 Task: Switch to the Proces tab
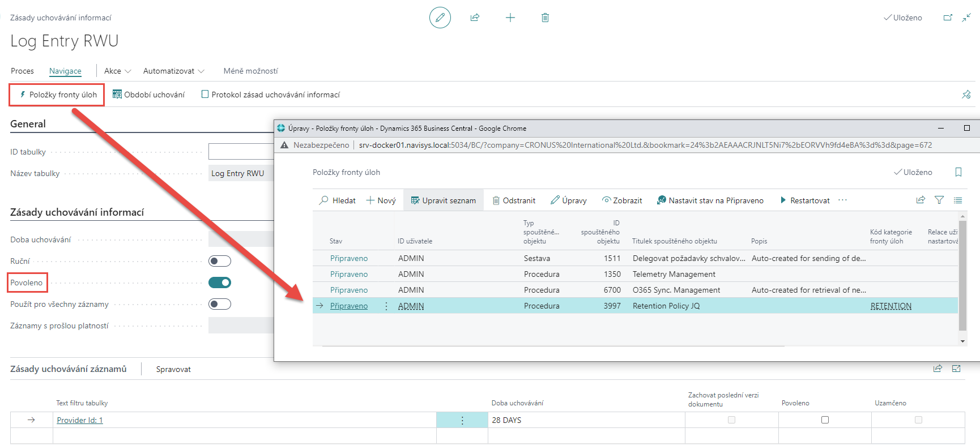click(x=22, y=71)
